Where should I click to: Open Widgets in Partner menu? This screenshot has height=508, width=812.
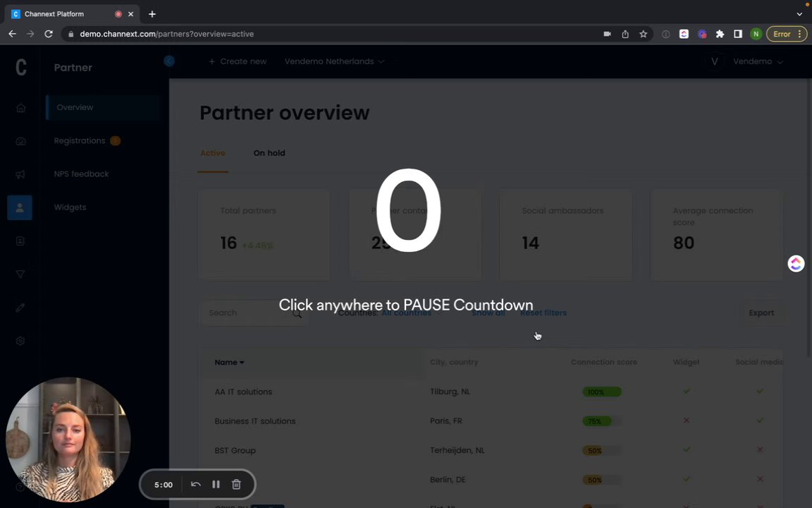pos(70,207)
